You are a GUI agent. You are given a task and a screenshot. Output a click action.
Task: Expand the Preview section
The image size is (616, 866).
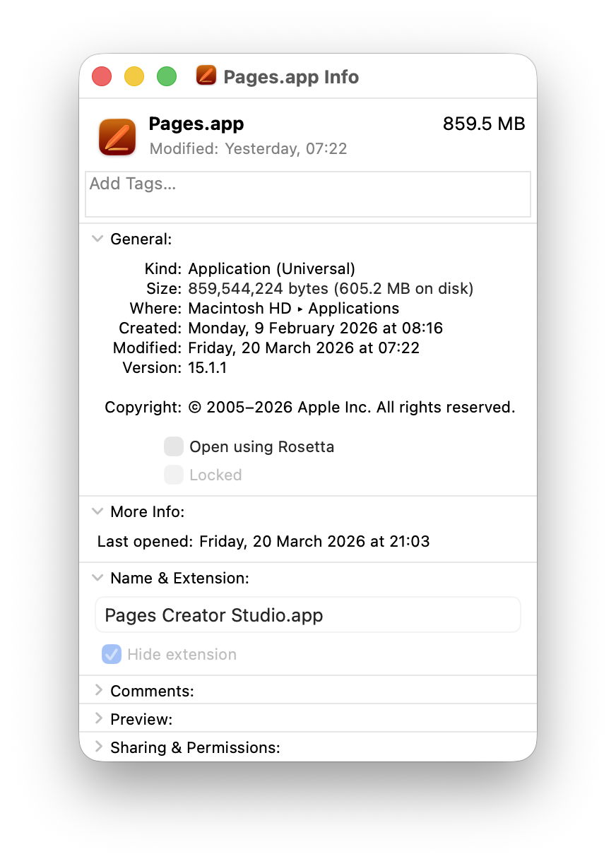pos(97,719)
